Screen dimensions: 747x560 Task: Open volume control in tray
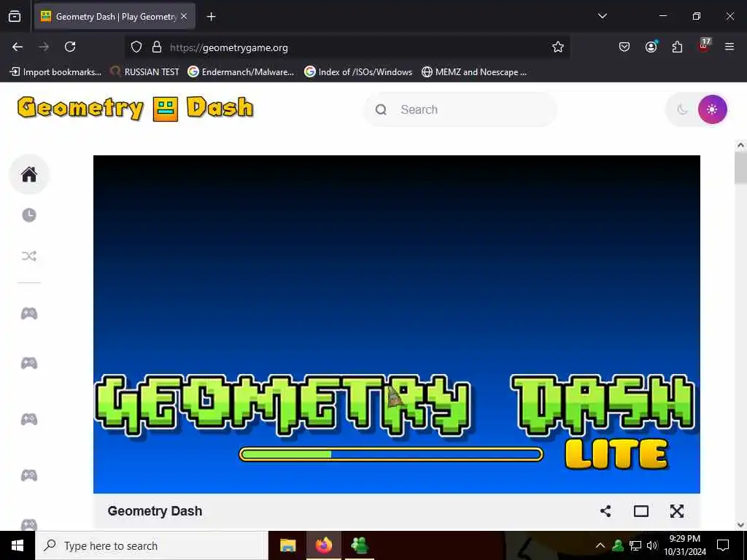[652, 545]
